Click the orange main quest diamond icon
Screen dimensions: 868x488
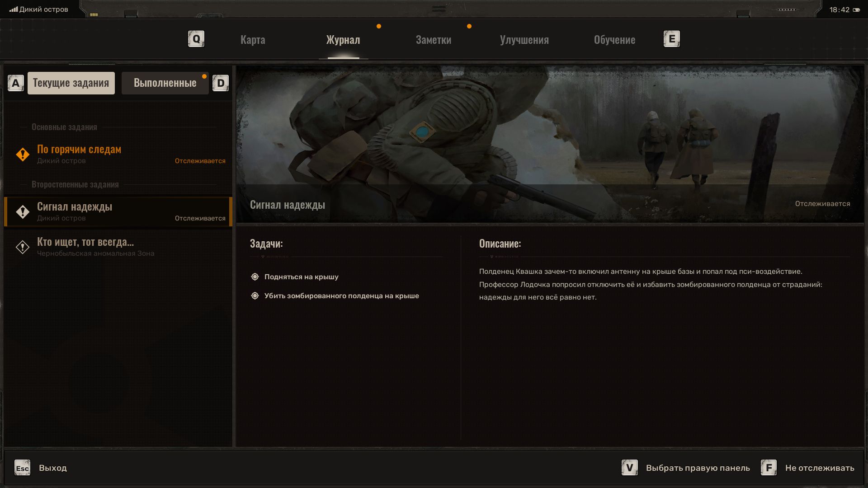[23, 155]
